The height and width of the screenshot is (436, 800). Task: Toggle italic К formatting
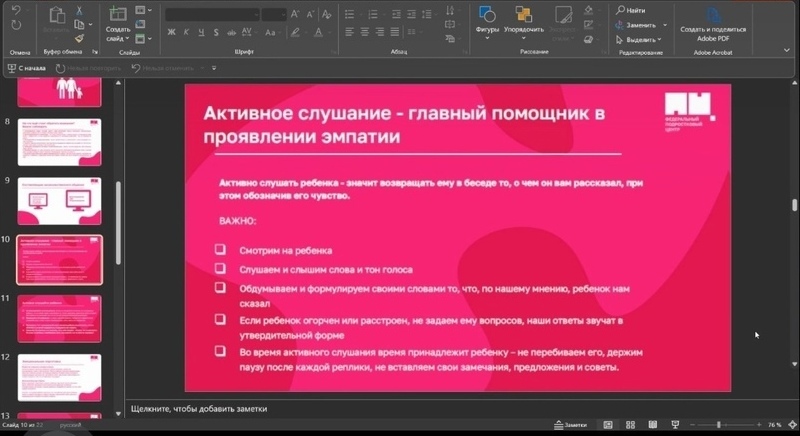186,32
